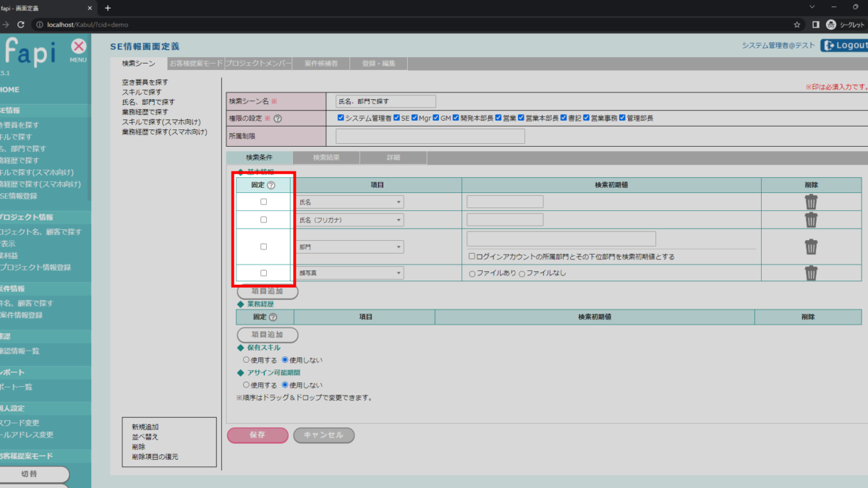868x488 pixels.
Task: Open the 登録・編集 tab
Action: [x=378, y=64]
